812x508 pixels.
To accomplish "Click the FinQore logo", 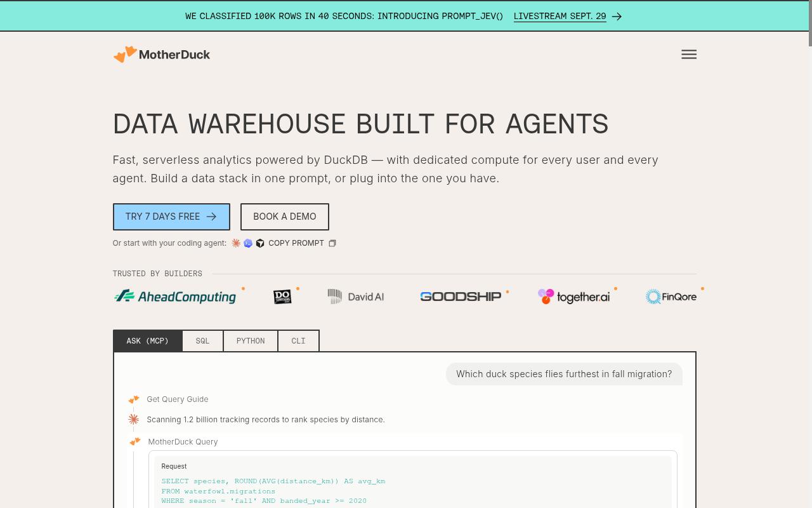I will [x=671, y=297].
